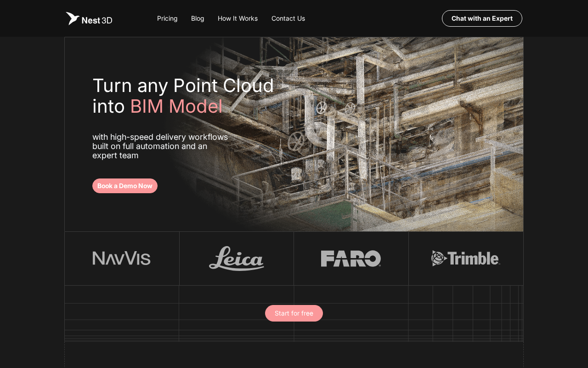
Task: Click the Trimble globe icon
Action: click(x=438, y=259)
